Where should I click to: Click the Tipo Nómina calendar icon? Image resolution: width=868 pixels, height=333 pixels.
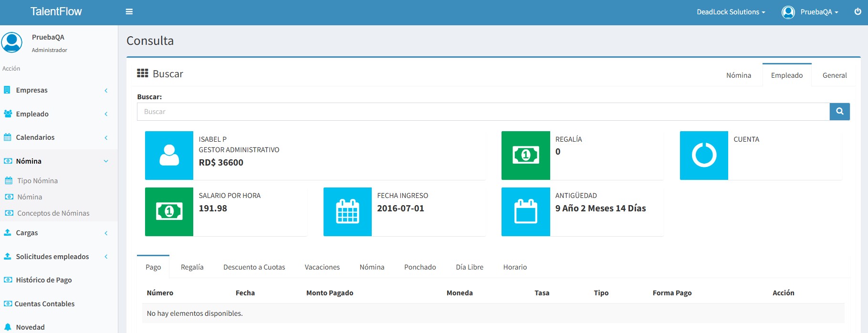coord(9,180)
